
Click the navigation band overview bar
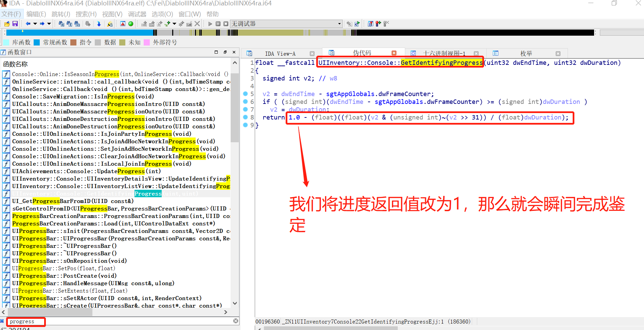(x=300, y=33)
